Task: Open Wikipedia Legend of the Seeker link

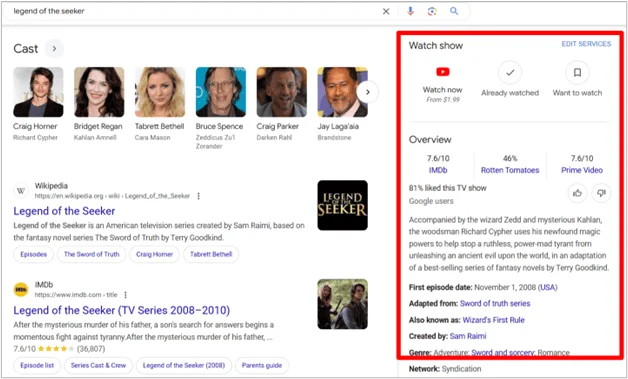Action: [x=64, y=211]
